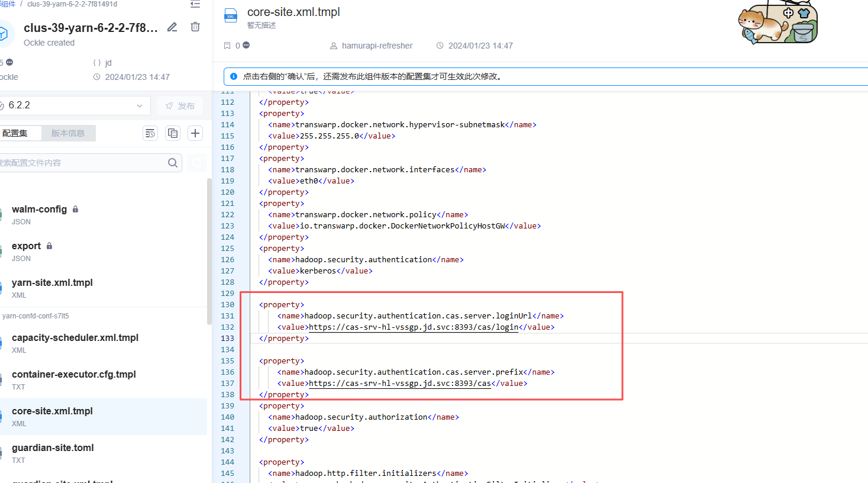
Task: Click the 发布 publish button
Action: pyautogui.click(x=180, y=106)
